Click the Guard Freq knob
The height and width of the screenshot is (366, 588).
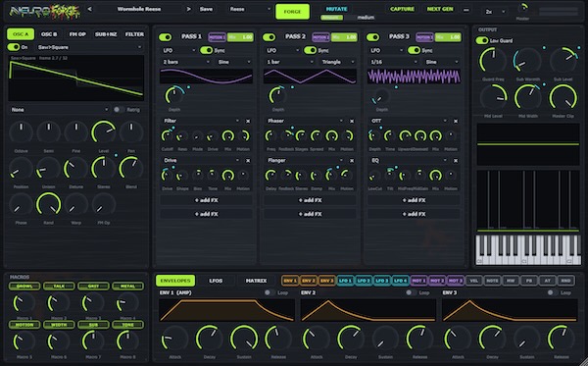click(x=493, y=61)
